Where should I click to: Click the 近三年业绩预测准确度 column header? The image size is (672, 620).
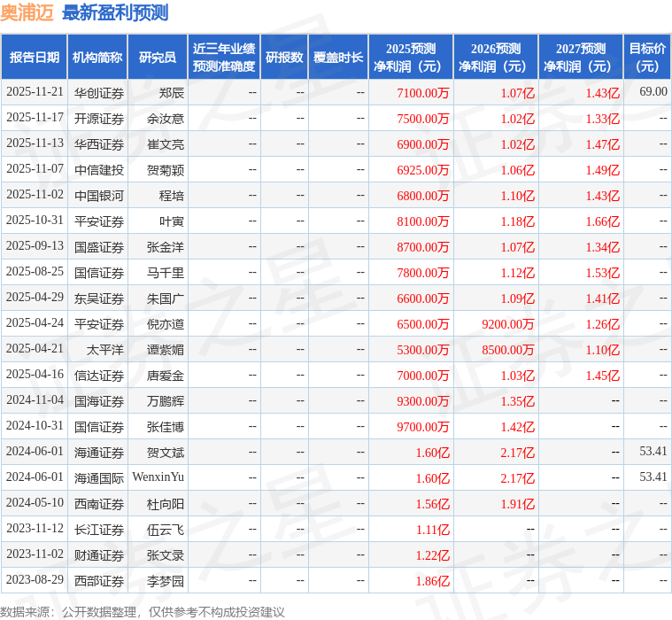coord(224,58)
